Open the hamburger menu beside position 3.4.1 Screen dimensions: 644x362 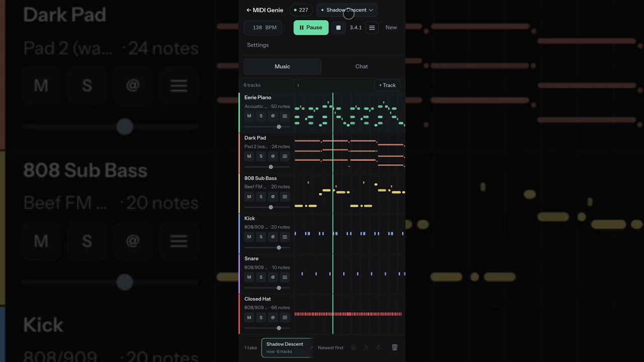tap(372, 28)
